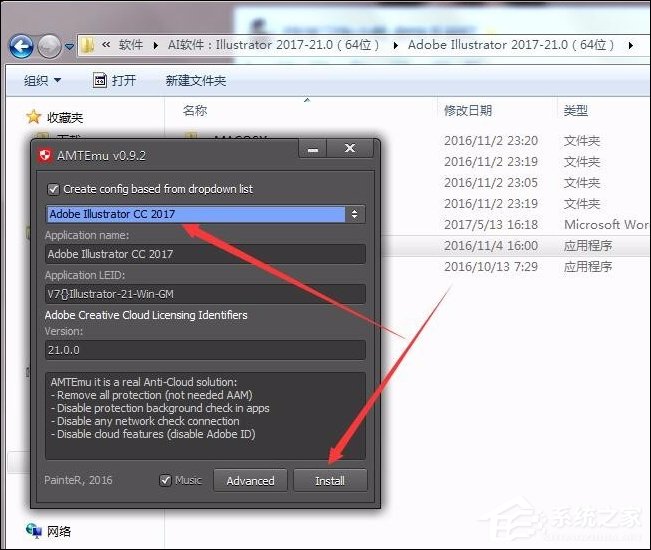651x550 pixels.
Task: Click the AMTEmu shield icon in title bar
Action: pos(45,156)
